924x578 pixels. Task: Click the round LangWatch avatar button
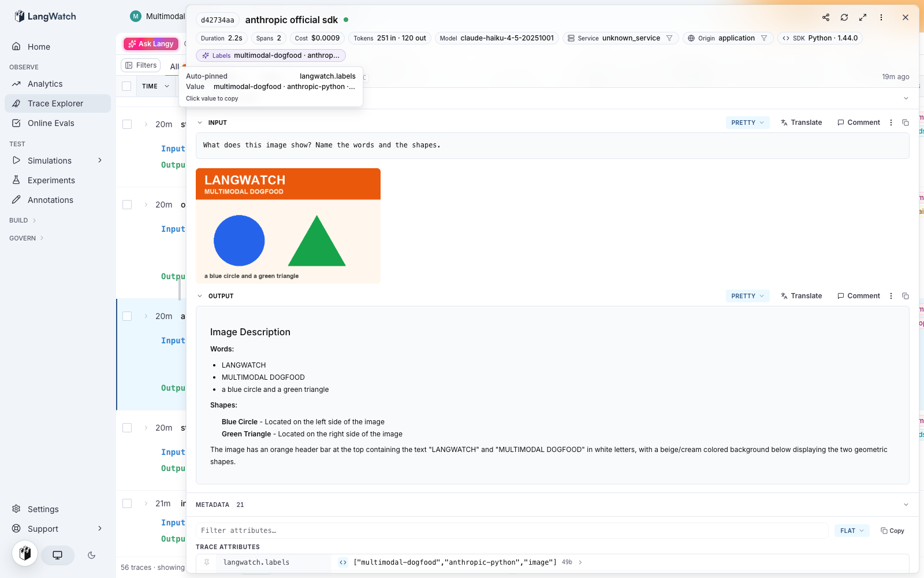click(x=25, y=554)
